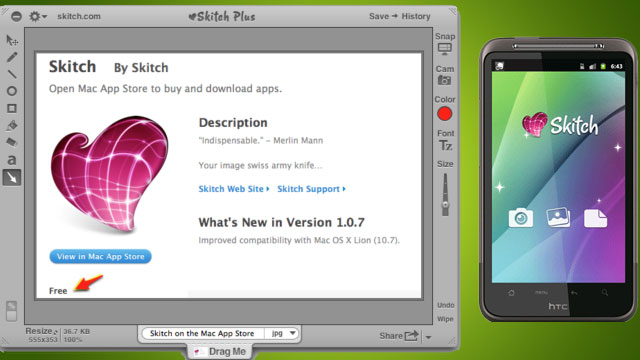Click the Resize control
The width and height of the screenshot is (640, 360).
coord(42,331)
